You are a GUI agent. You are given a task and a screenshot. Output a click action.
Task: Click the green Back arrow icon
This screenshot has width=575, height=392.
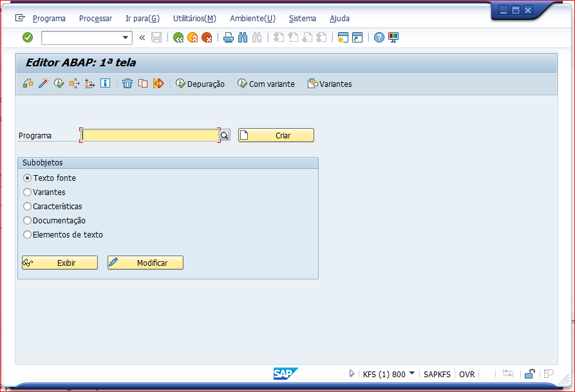coord(178,37)
